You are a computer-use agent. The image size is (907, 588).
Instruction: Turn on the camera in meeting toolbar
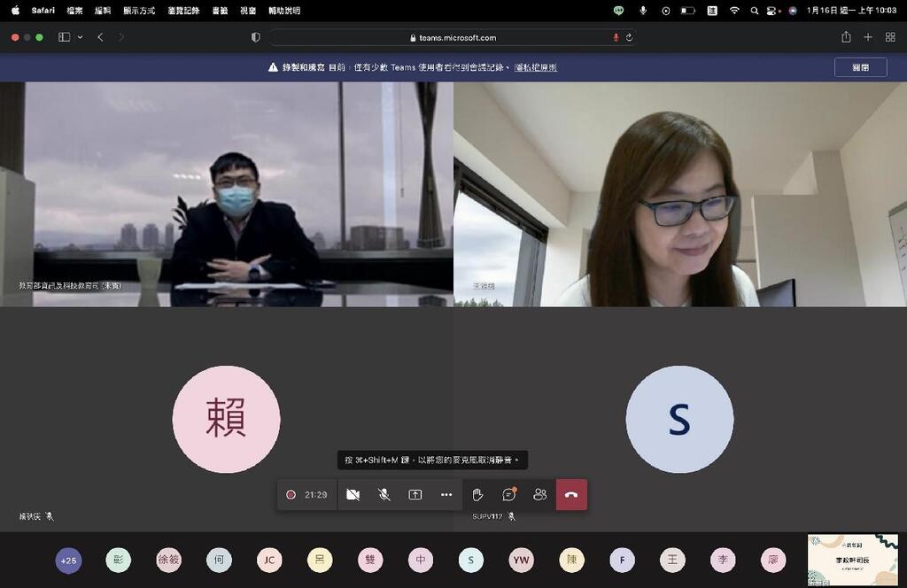click(x=353, y=495)
